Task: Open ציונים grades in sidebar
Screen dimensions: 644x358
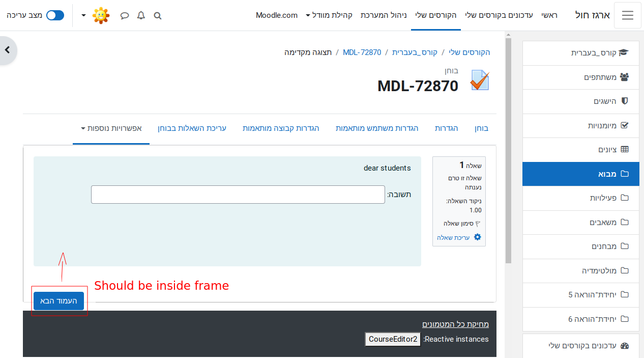Action: [x=581, y=150]
